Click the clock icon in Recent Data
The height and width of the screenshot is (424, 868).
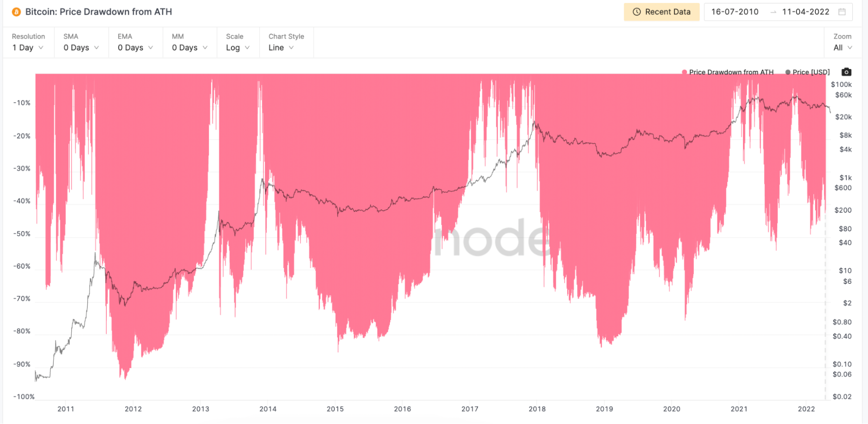click(x=637, y=12)
